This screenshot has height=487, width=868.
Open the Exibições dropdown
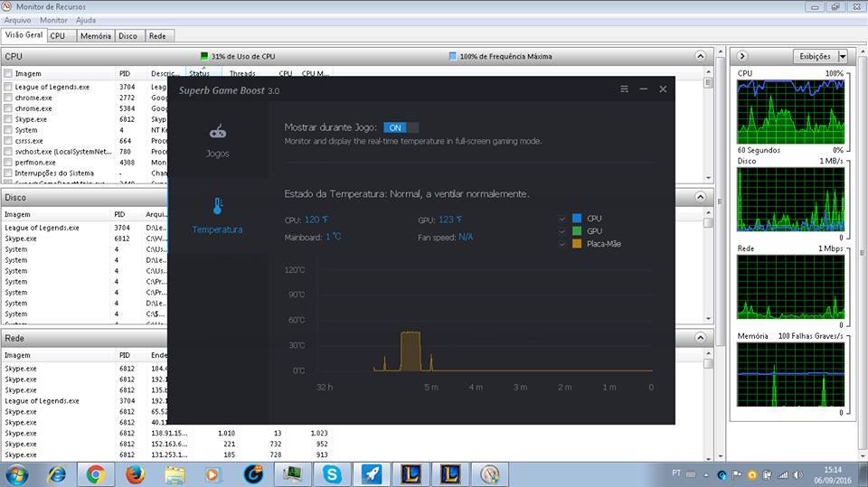820,56
